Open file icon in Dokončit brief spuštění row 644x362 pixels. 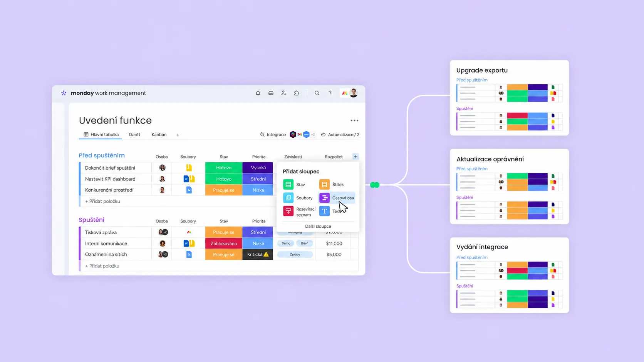tap(189, 168)
